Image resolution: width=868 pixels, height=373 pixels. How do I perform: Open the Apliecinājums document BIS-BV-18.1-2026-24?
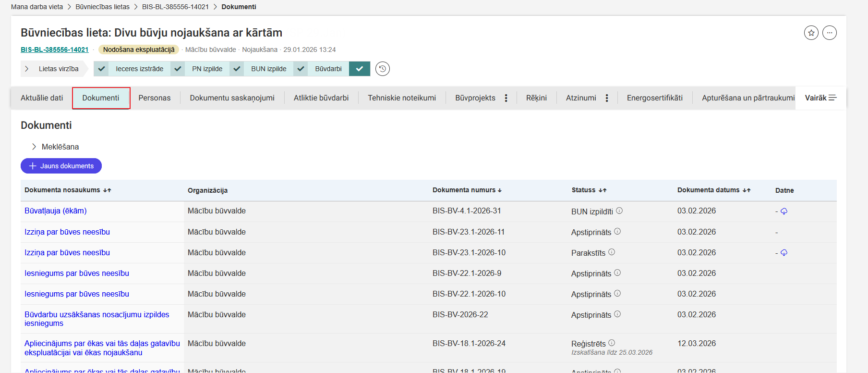tap(102, 348)
